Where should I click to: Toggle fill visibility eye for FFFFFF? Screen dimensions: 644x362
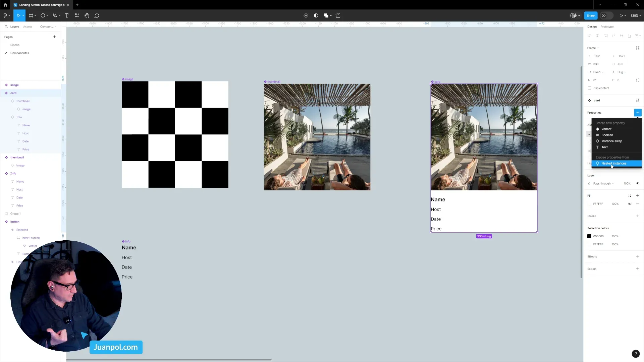pyautogui.click(x=630, y=204)
